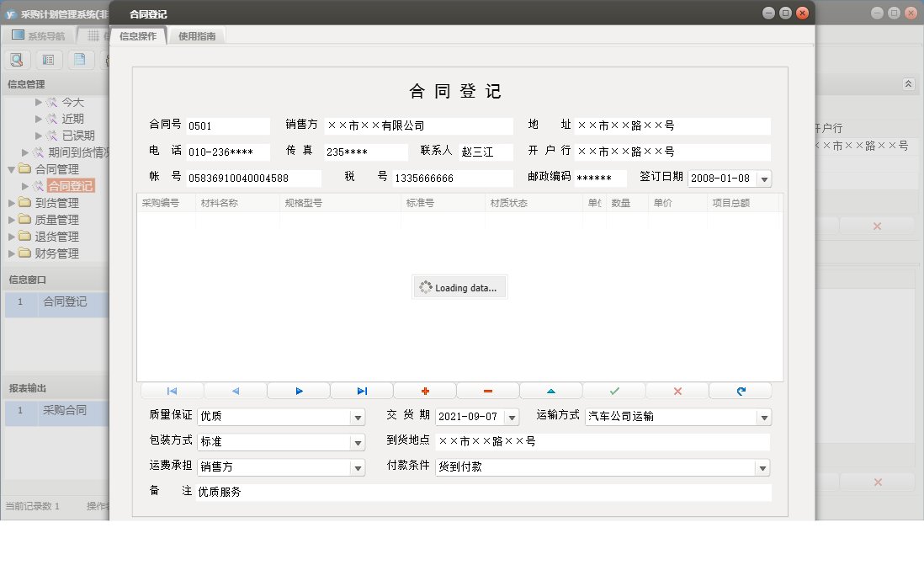This screenshot has width=924, height=581.
Task: Click the teal up-triangle edit icon
Action: tap(551, 391)
